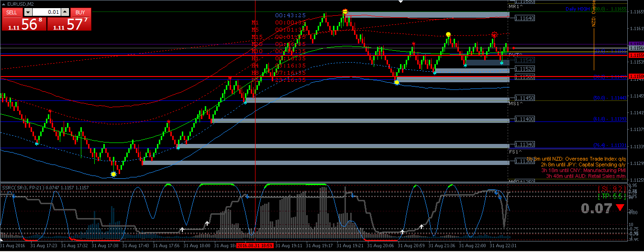Click the 00:43:25 candle timer text
This screenshot has width=644, height=252.
click(x=290, y=15)
